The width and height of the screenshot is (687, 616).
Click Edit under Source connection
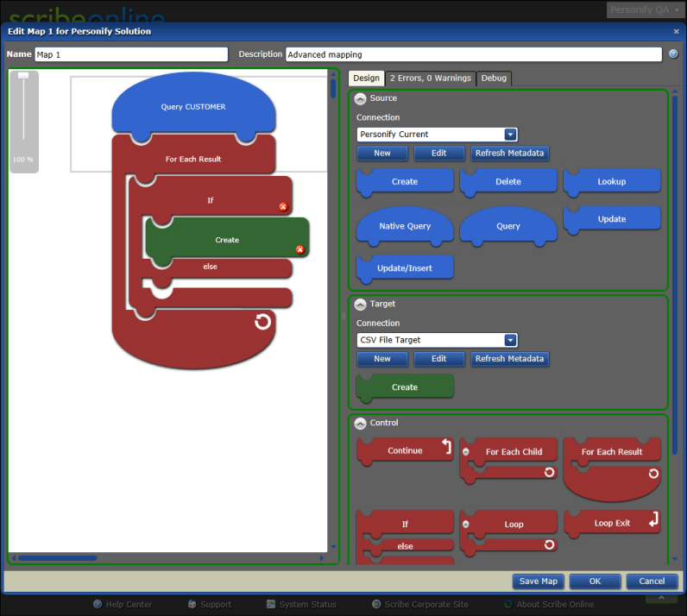(438, 153)
